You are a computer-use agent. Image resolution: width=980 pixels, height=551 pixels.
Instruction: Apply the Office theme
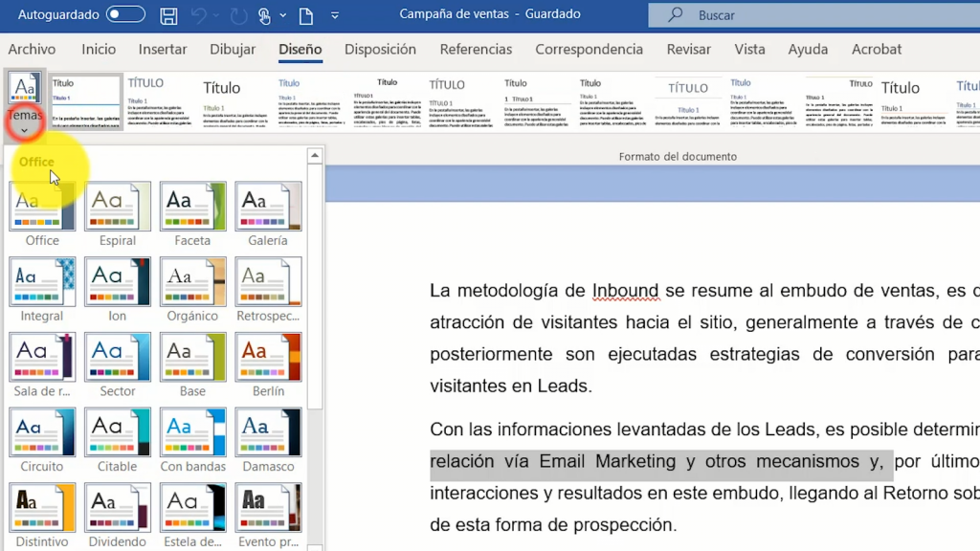[42, 214]
